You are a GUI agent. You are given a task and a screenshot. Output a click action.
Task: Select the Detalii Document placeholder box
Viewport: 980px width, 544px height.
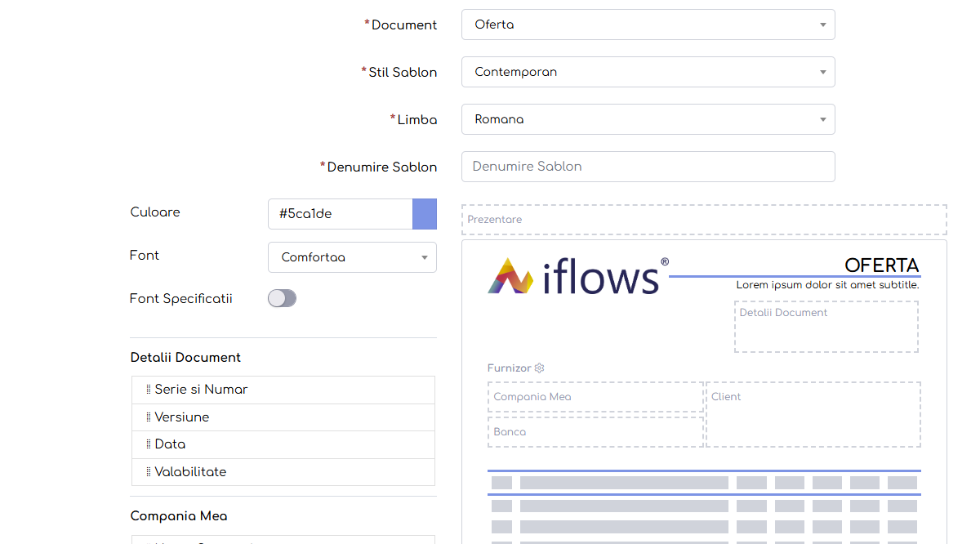826,327
